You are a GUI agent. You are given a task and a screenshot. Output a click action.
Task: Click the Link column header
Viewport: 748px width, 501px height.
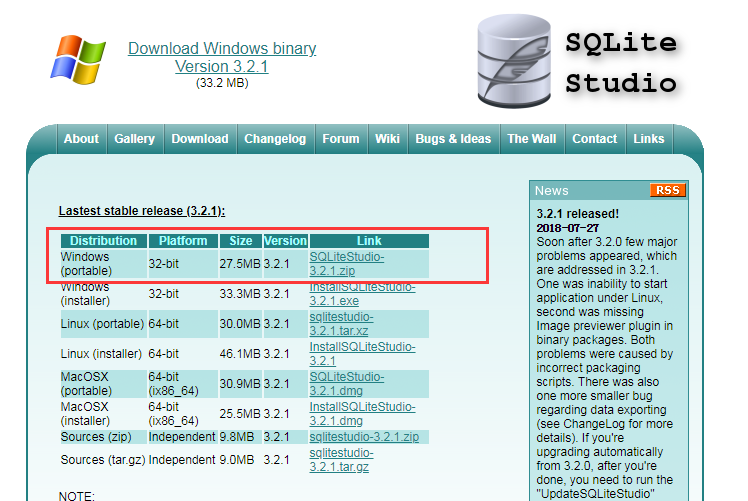(369, 240)
